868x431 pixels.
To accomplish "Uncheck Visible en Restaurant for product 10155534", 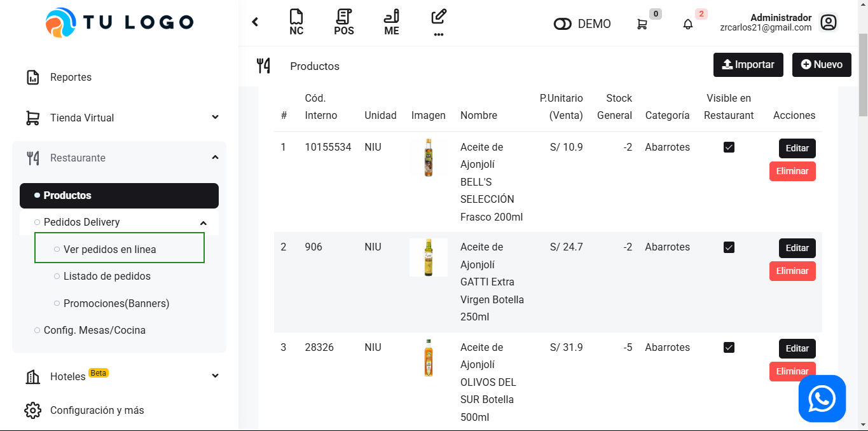I will [x=729, y=147].
